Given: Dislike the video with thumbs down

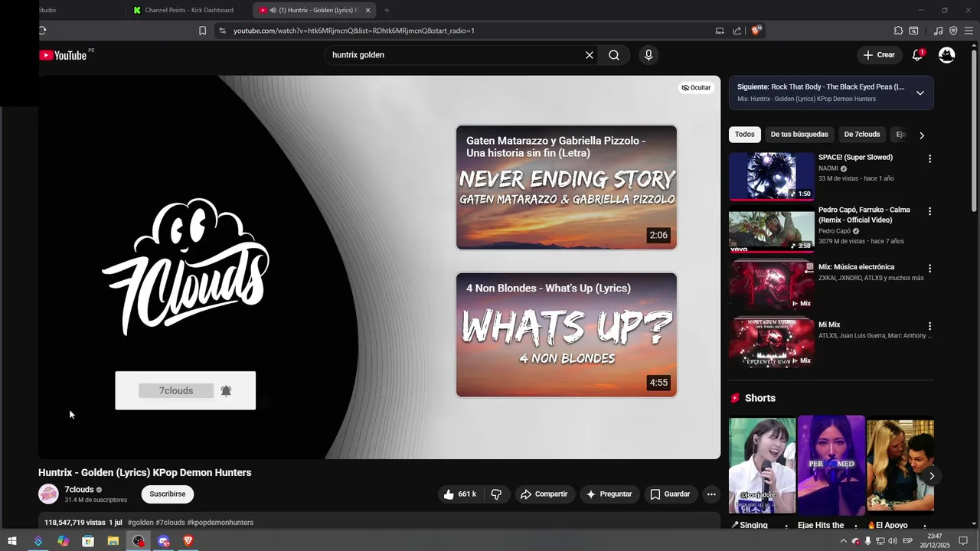Looking at the screenshot, I should [x=496, y=494].
